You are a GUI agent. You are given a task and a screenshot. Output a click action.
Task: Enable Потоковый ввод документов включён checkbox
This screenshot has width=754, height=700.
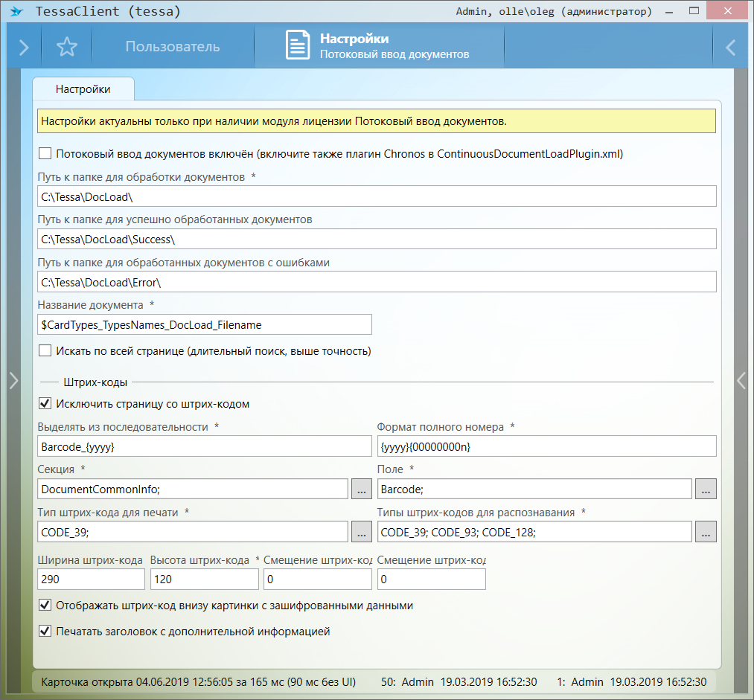point(45,154)
